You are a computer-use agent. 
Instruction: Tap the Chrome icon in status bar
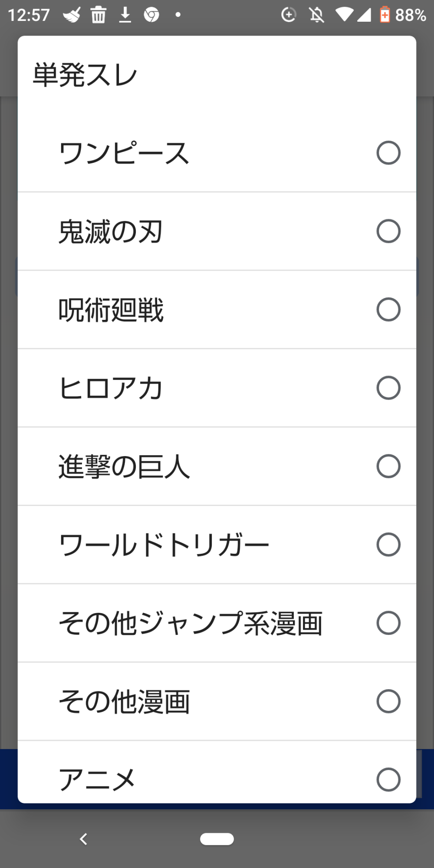[151, 15]
